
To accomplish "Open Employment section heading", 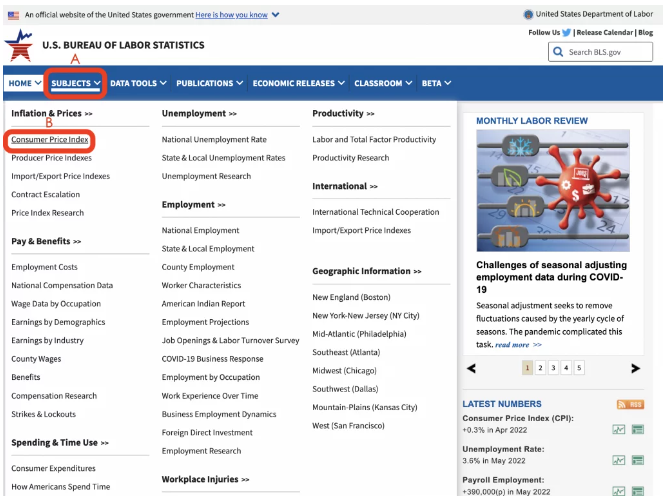I will pos(193,205).
